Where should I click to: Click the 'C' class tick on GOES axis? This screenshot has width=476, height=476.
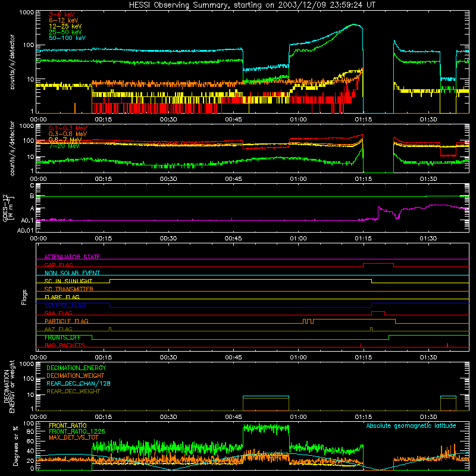tap(32, 186)
